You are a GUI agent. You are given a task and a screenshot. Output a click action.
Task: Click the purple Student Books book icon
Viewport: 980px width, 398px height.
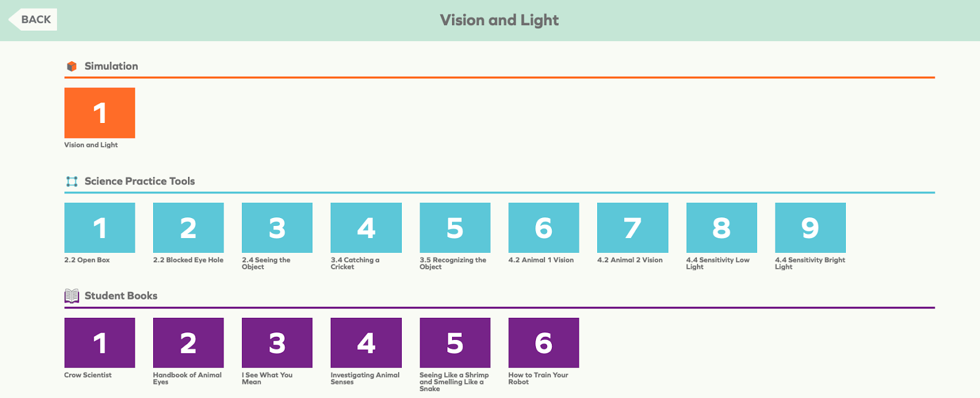71,296
